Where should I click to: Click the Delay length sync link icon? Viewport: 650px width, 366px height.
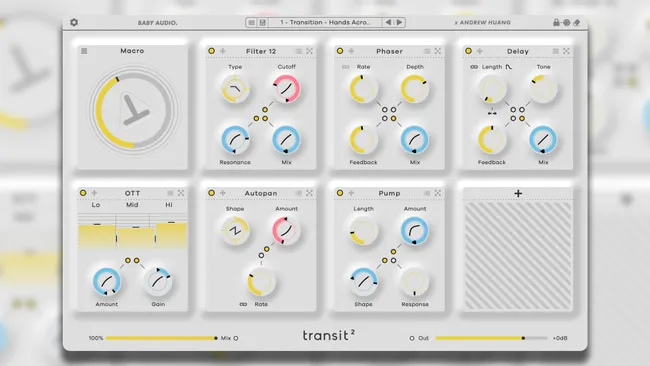coord(474,67)
